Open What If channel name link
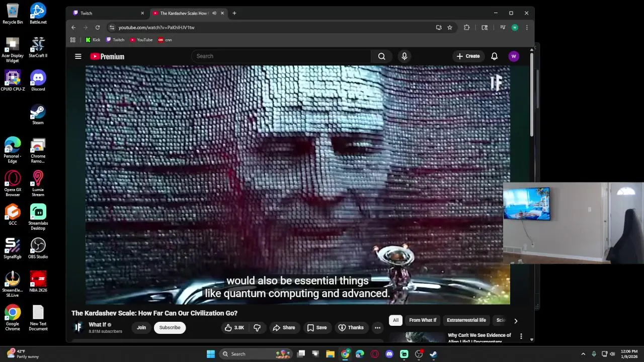644x362 pixels. (x=98, y=325)
